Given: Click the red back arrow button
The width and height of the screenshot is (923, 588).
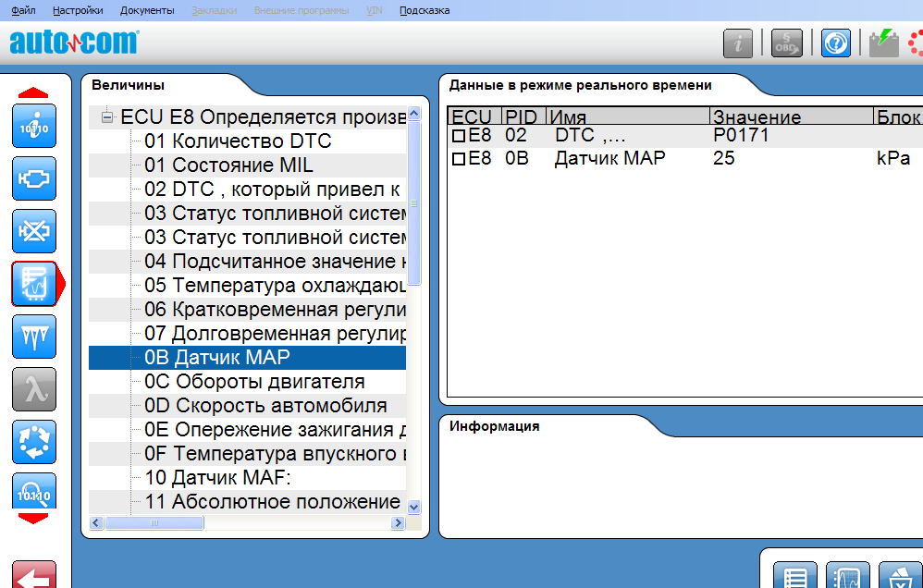Looking at the screenshot, I should (33, 577).
